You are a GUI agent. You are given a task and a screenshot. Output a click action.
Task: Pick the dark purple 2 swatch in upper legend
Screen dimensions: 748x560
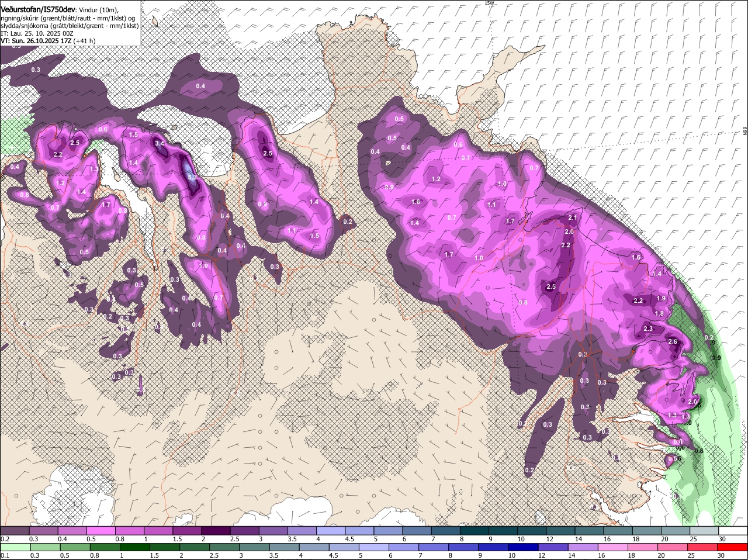(x=216, y=531)
